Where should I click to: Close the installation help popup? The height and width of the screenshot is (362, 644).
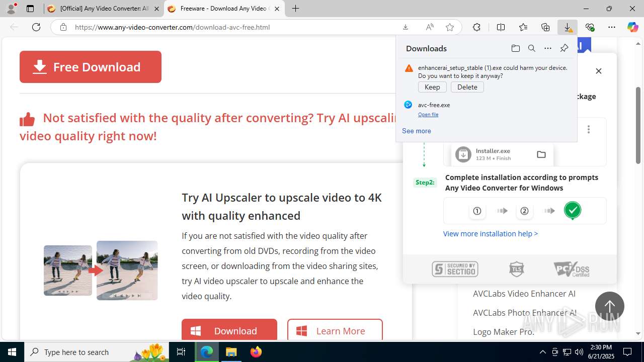click(599, 71)
